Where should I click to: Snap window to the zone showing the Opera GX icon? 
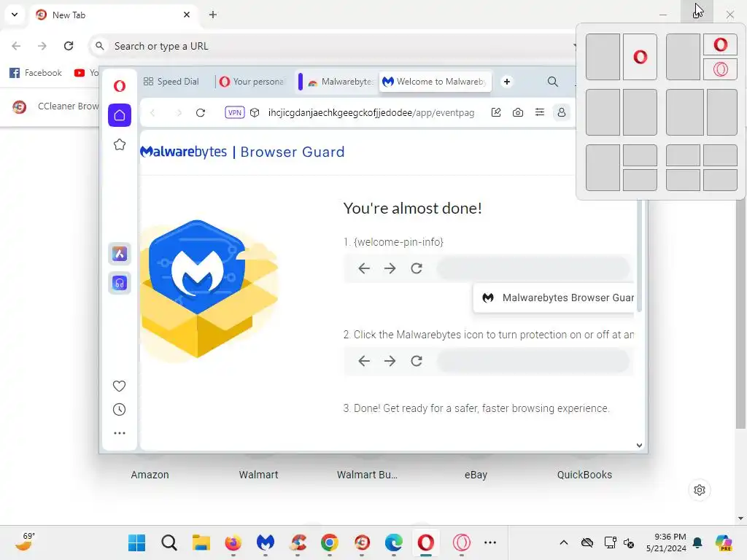tap(720, 69)
